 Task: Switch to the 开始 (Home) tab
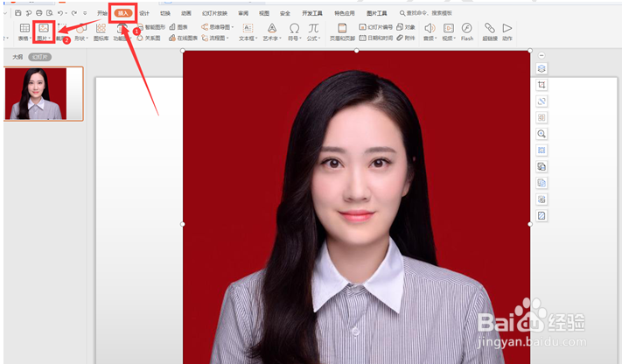[102, 13]
